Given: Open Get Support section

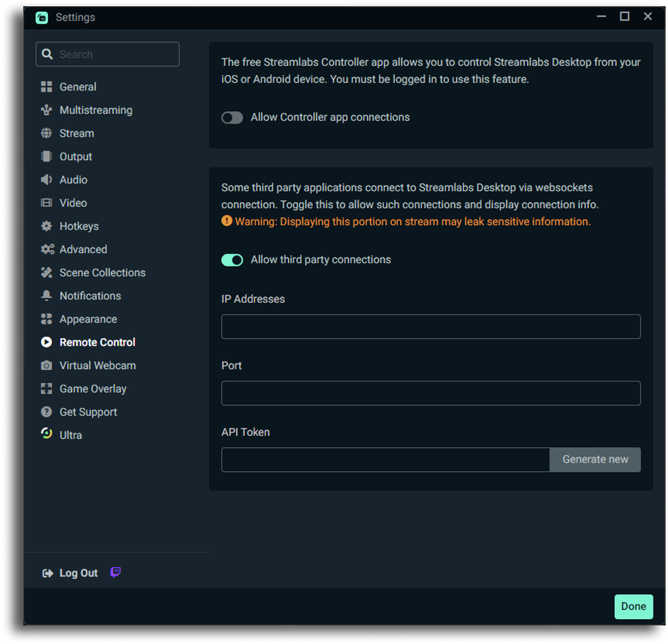Looking at the screenshot, I should (x=89, y=412).
